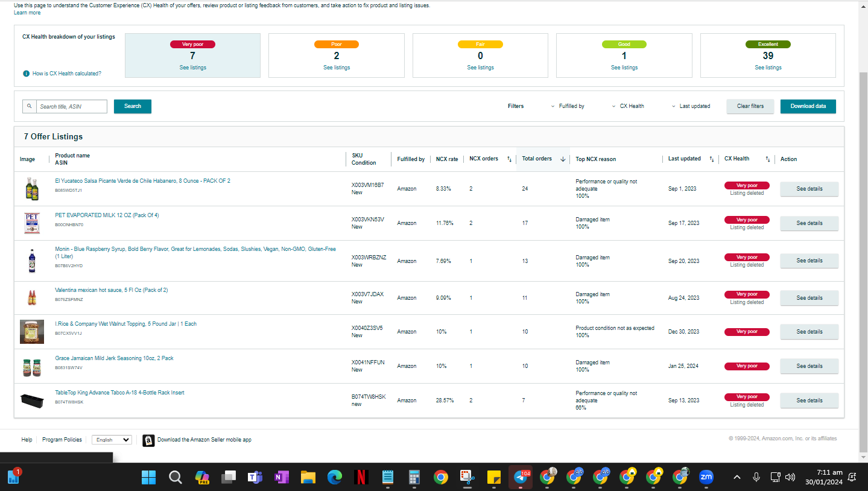Open Microsoft Teams from the taskbar
868x491 pixels.
tap(255, 478)
